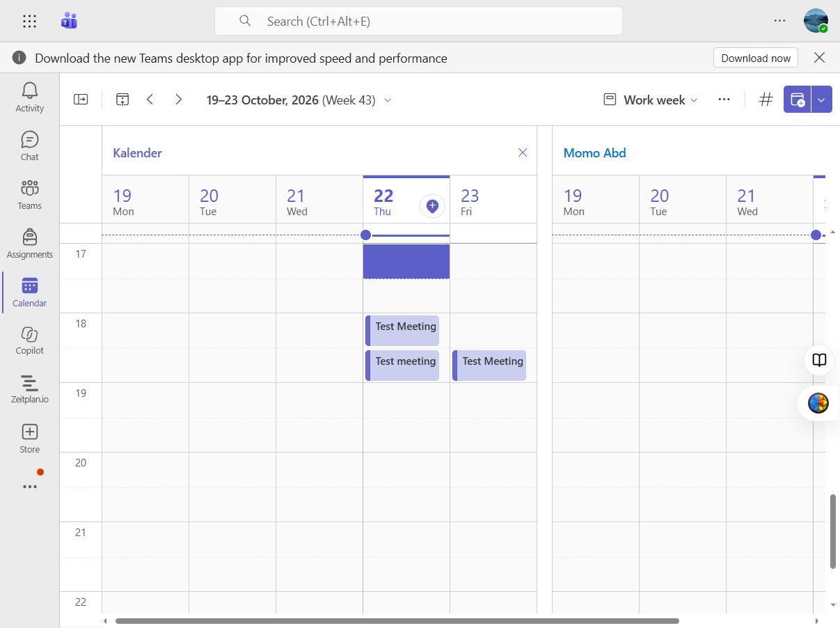Image resolution: width=840 pixels, height=628 pixels.
Task: Jump to today with the calendar icon
Action: point(122,100)
